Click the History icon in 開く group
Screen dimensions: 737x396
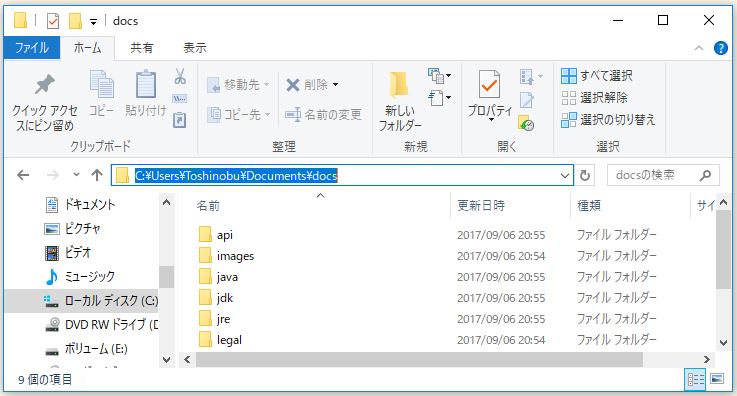click(526, 123)
